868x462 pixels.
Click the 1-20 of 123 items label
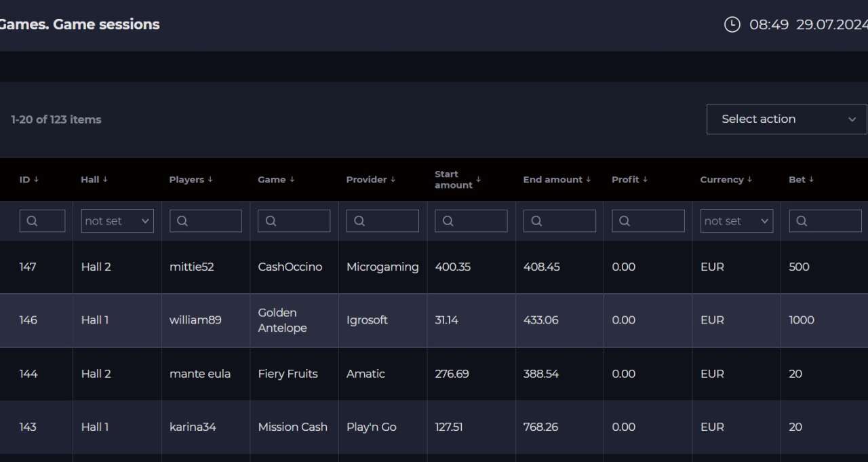tap(56, 119)
